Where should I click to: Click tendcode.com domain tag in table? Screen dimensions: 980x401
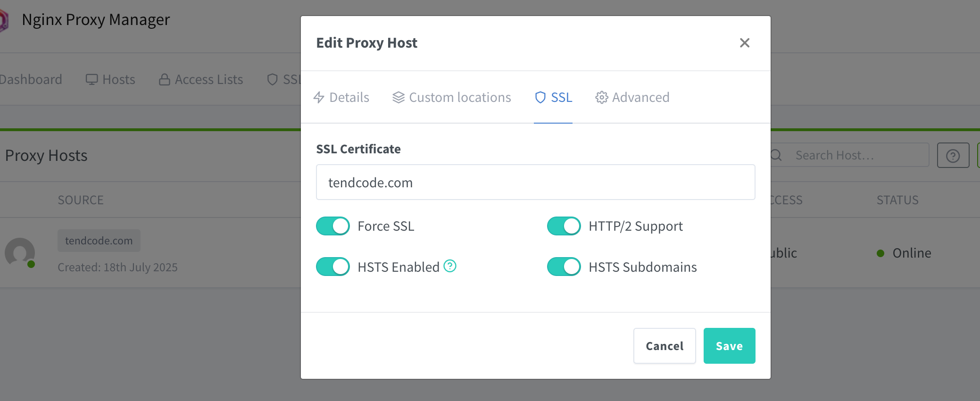click(x=99, y=241)
